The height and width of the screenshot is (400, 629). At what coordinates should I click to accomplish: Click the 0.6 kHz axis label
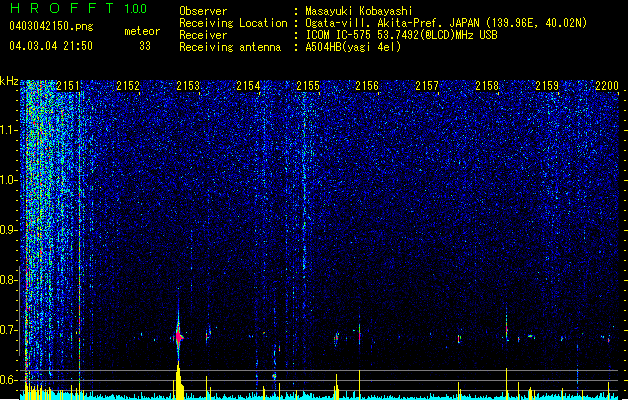pos(9,380)
